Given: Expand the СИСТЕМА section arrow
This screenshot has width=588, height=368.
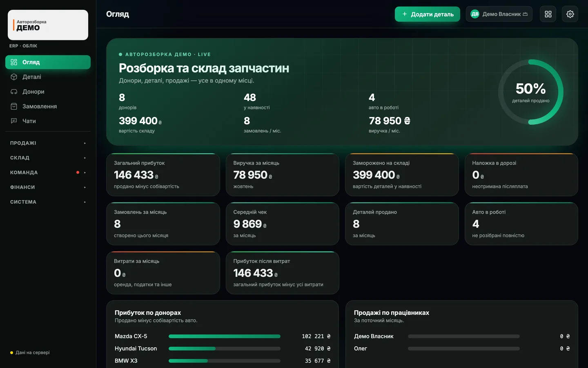Looking at the screenshot, I should point(85,202).
